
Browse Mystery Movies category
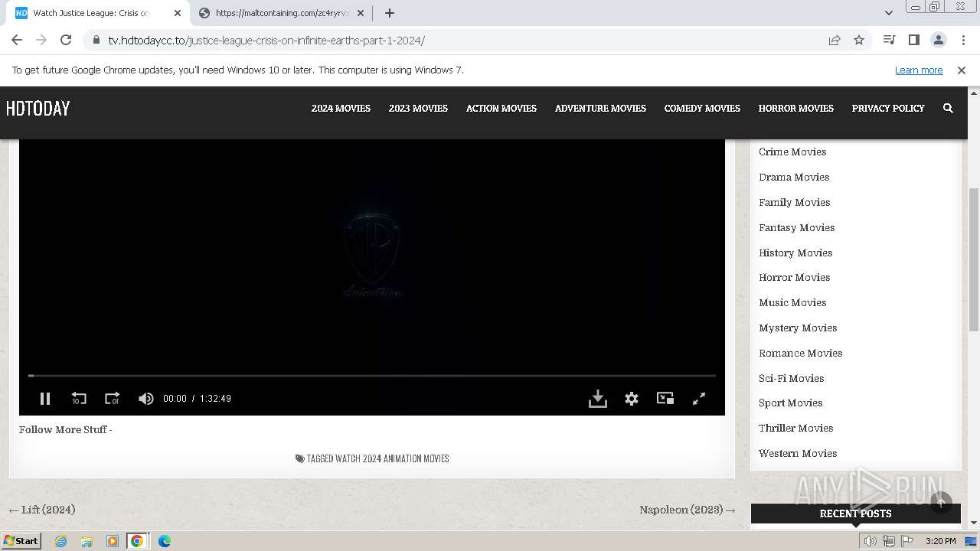(x=798, y=328)
